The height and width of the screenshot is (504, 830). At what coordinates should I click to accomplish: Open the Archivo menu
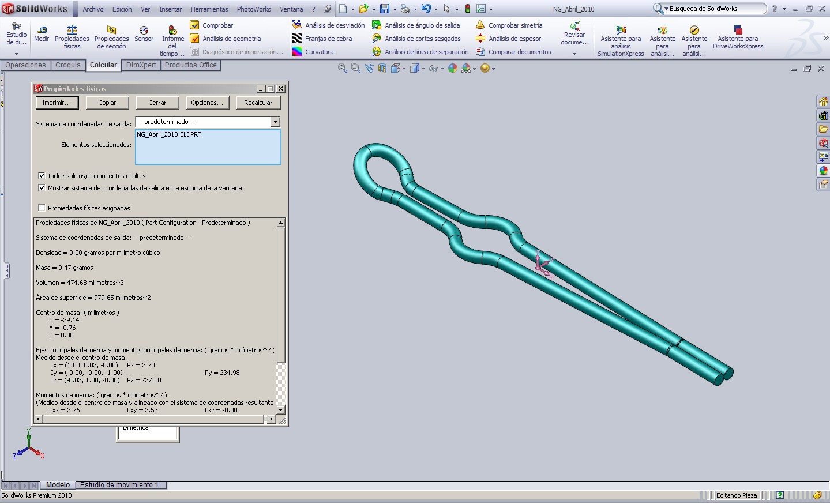point(93,9)
